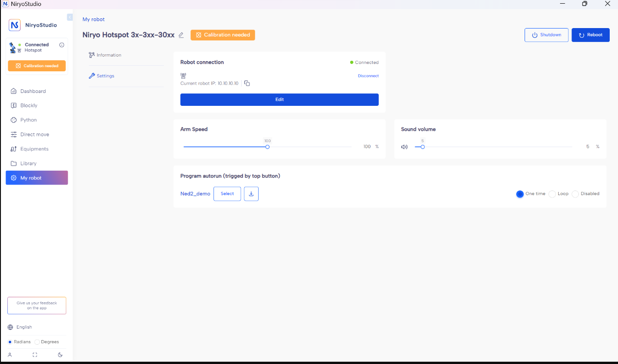This screenshot has width=618, height=364.
Task: Click the Arm Speed slider handle
Action: point(267,147)
